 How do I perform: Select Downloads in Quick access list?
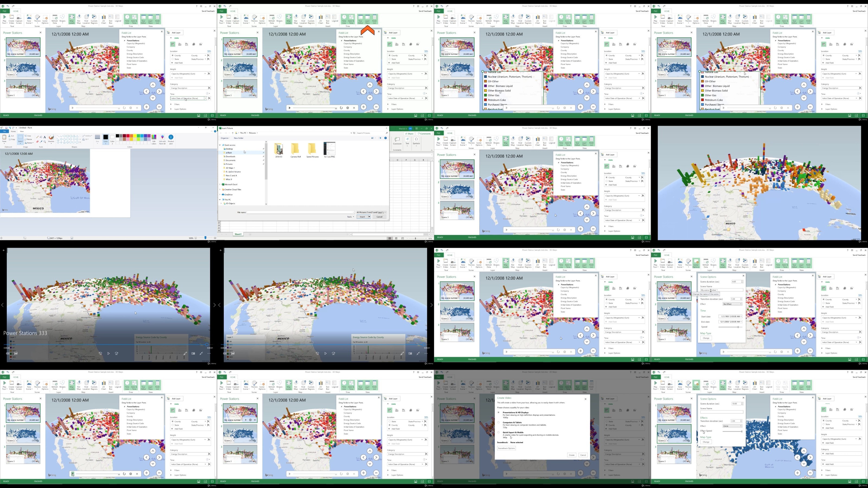(x=231, y=157)
